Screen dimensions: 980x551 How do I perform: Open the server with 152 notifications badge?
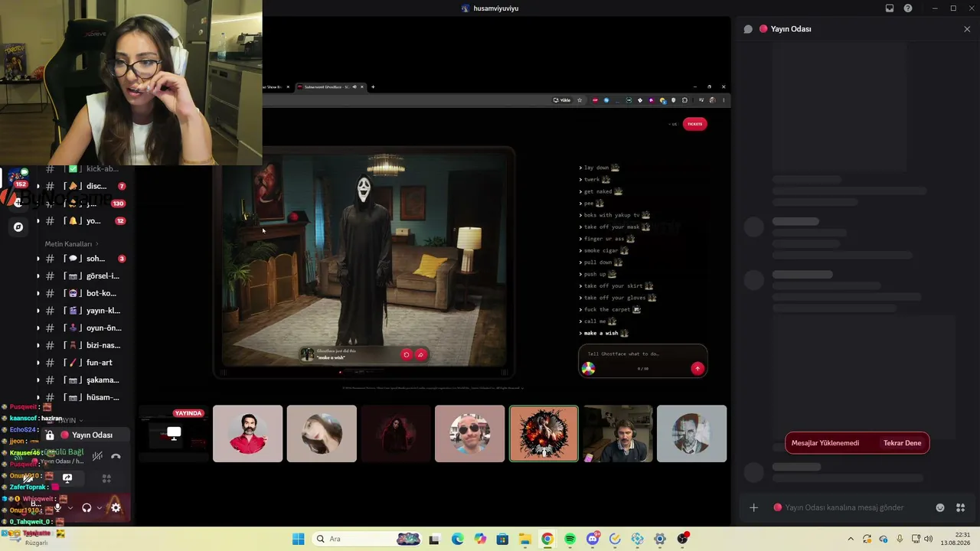(x=17, y=178)
